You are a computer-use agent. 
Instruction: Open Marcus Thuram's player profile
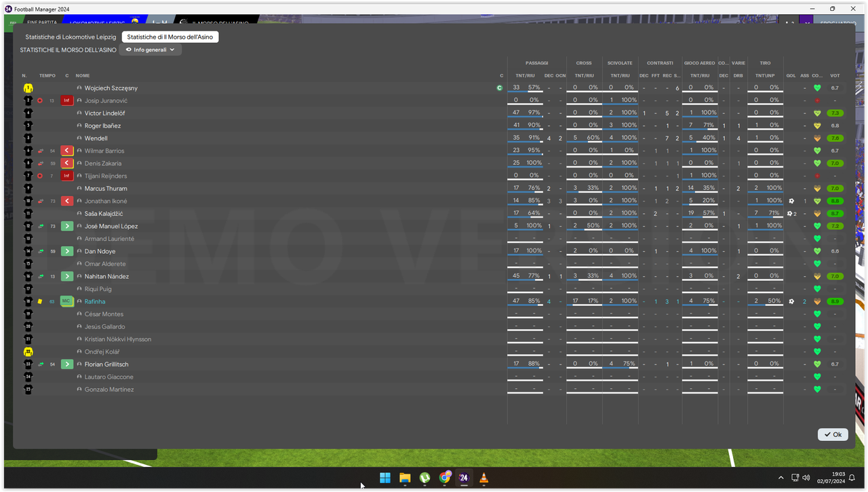(106, 189)
